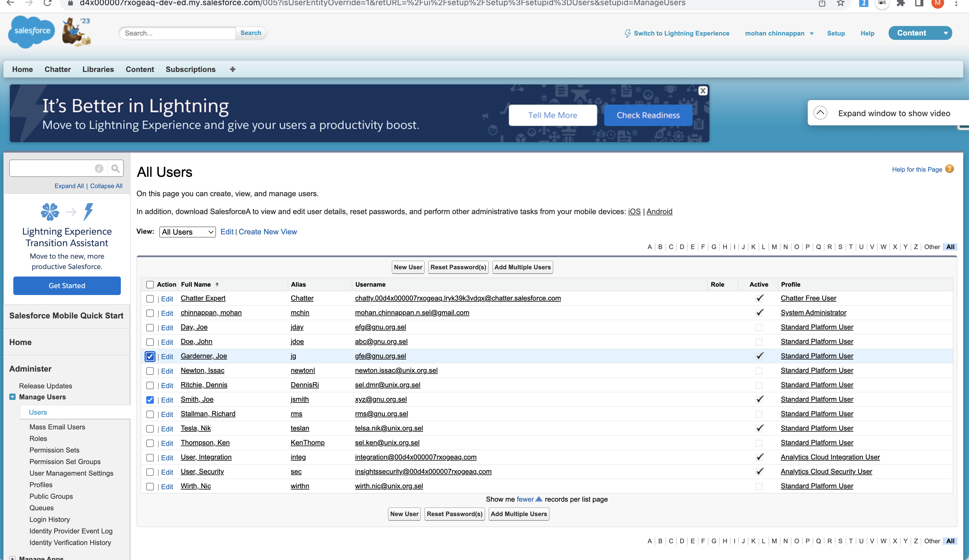
Task: Open System Administrator profile link
Action: [x=813, y=312]
